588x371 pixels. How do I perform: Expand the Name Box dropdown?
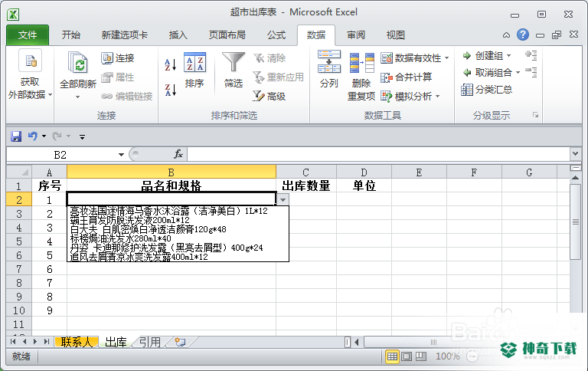point(121,155)
